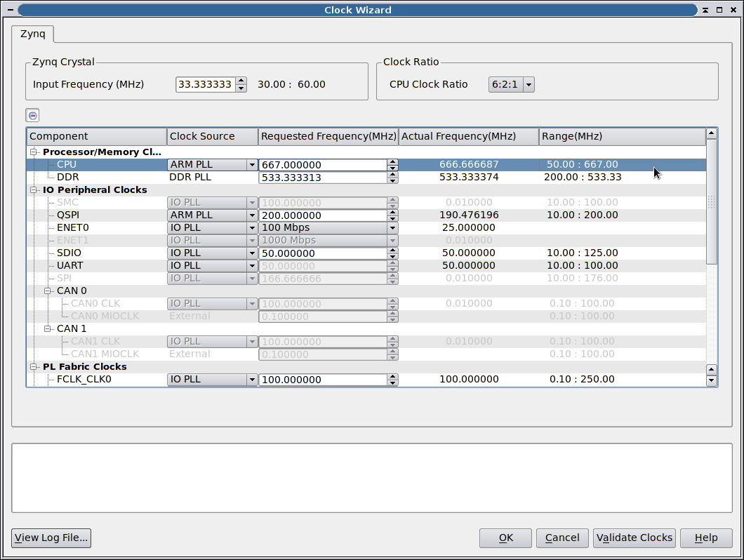
Task: Open the Help button
Action: click(x=705, y=538)
